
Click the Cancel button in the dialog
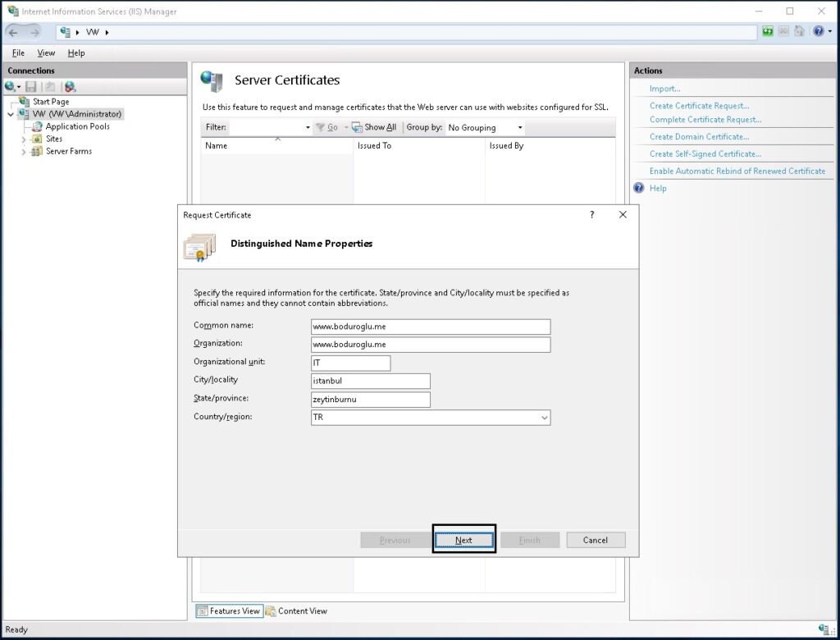click(x=595, y=540)
